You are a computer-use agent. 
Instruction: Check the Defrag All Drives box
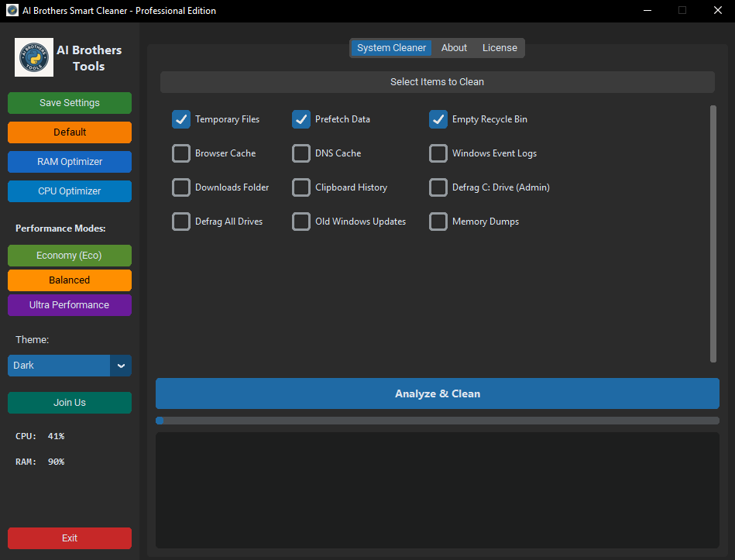[x=181, y=222]
